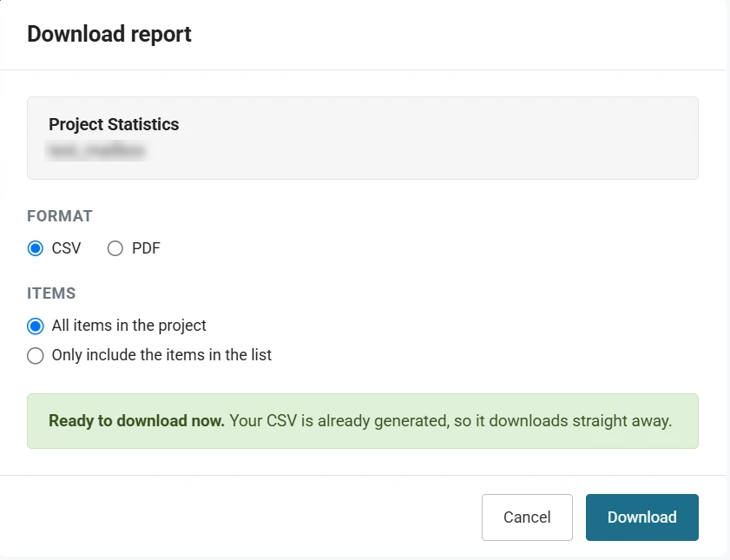Click the Download button

pyautogui.click(x=642, y=517)
